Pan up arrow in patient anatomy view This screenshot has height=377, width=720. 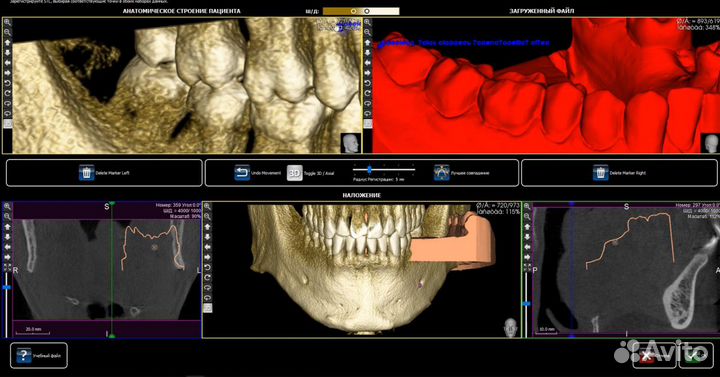coord(7,43)
